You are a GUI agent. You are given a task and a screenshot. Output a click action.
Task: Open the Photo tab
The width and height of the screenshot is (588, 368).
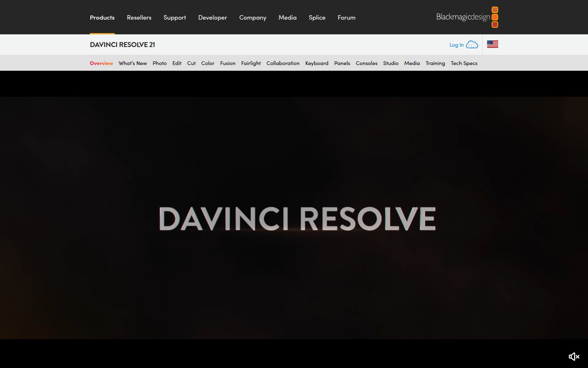point(160,63)
